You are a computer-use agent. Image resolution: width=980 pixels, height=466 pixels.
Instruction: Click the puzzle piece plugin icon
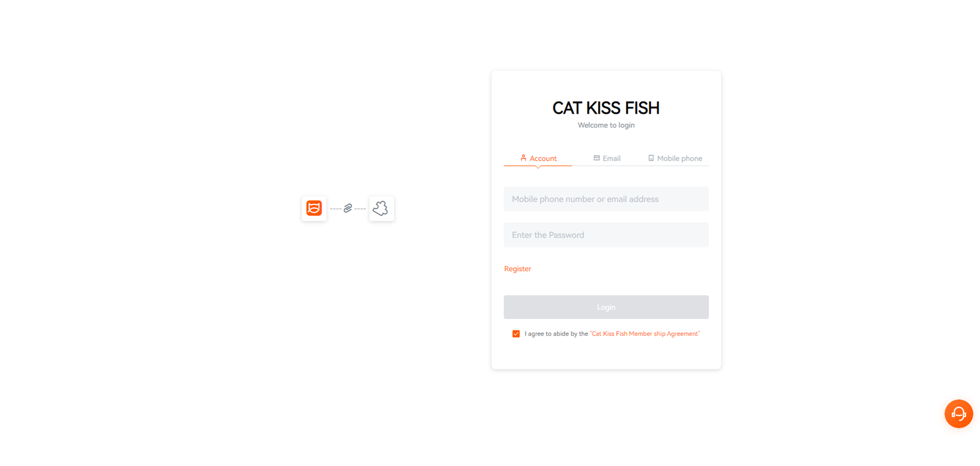click(381, 208)
